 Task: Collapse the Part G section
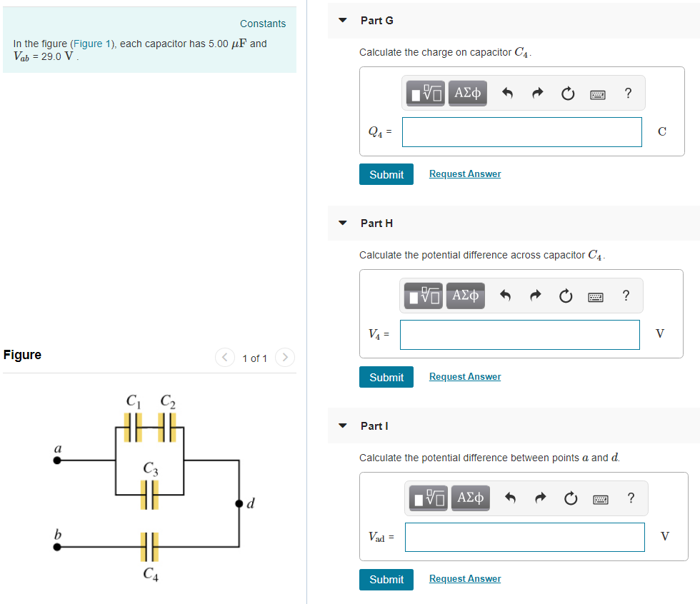pos(342,21)
